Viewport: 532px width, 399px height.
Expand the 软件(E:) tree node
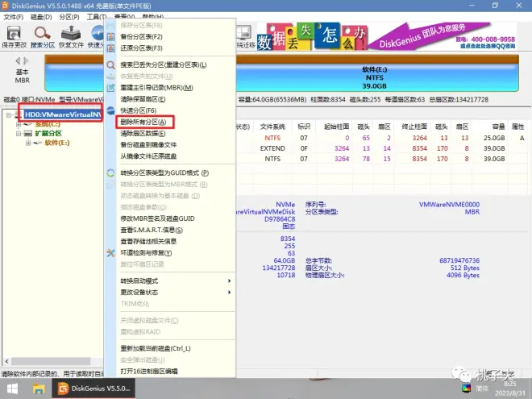(x=28, y=143)
